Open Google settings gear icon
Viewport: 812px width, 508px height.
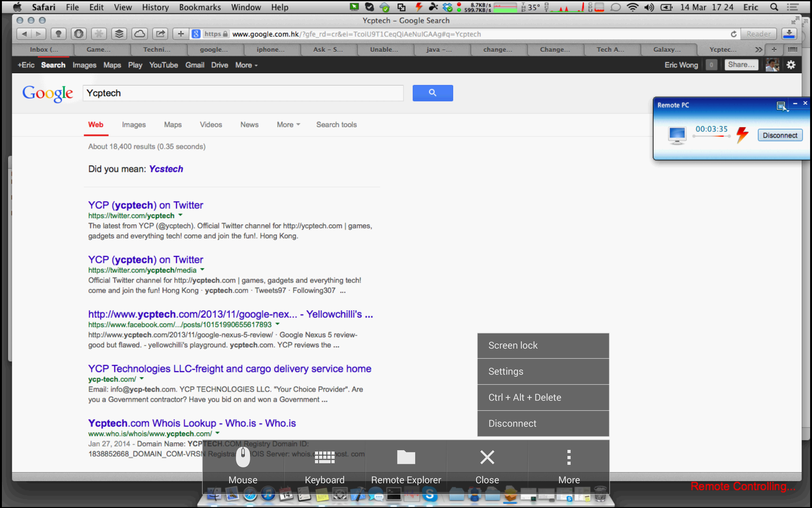pyautogui.click(x=791, y=65)
